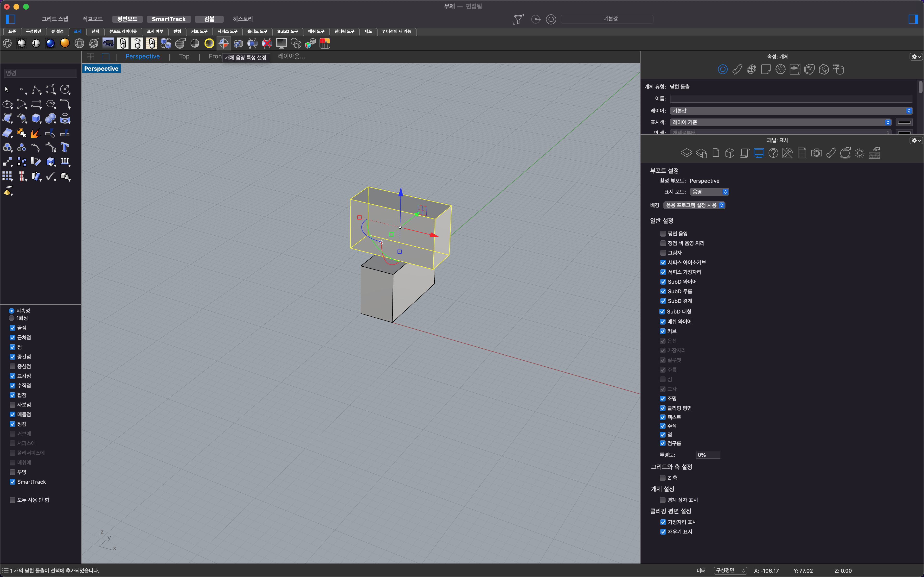Toggle the SmartTrack button in top bar

(168, 19)
